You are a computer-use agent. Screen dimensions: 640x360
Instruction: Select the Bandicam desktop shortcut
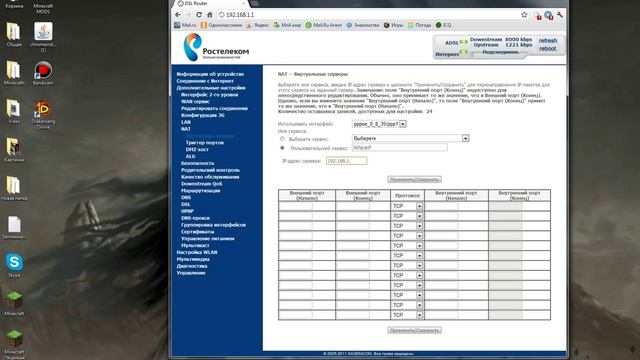point(43,73)
